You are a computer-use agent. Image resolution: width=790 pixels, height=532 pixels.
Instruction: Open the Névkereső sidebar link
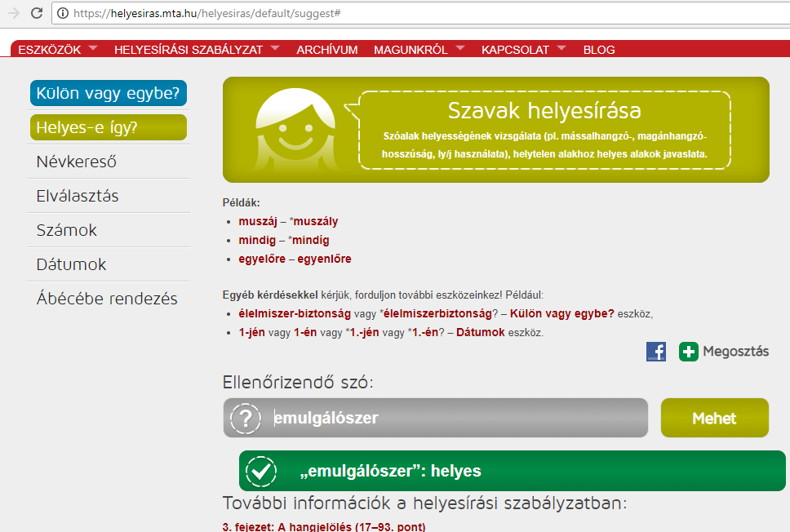click(x=77, y=162)
